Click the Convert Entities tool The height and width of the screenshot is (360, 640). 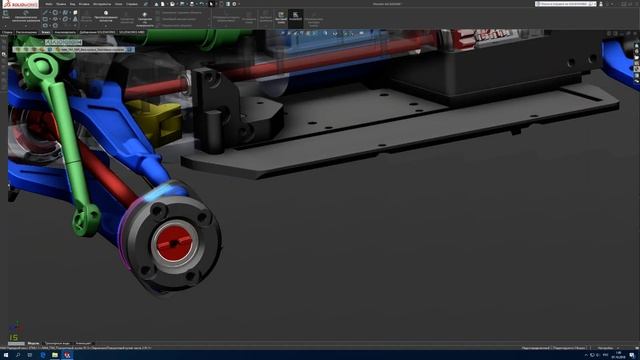(x=106, y=16)
